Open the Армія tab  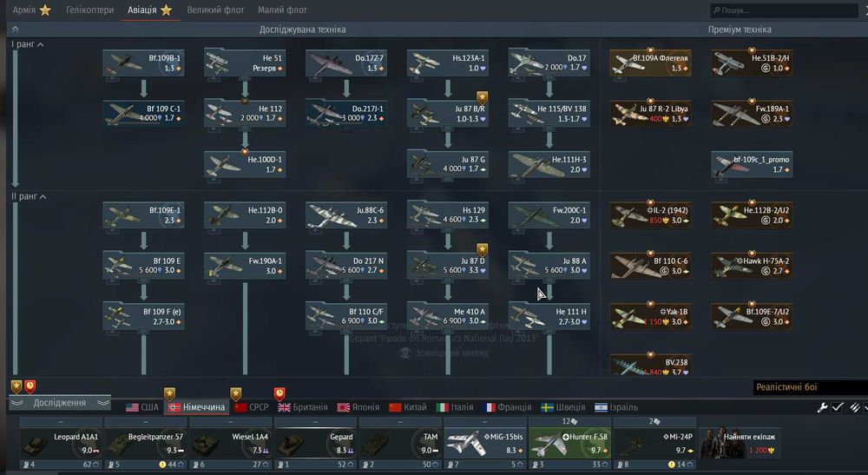[31, 10]
